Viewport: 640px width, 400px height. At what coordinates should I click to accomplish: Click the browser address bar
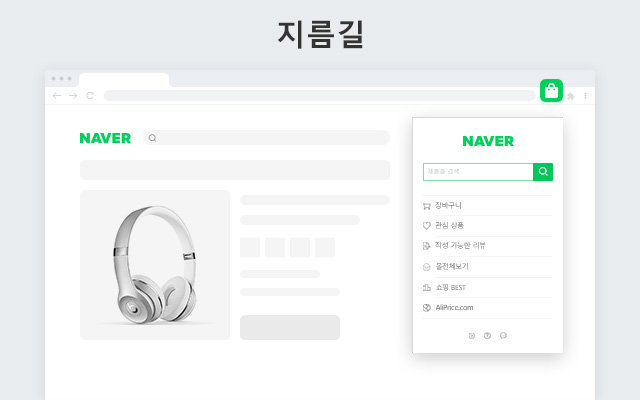(319, 96)
